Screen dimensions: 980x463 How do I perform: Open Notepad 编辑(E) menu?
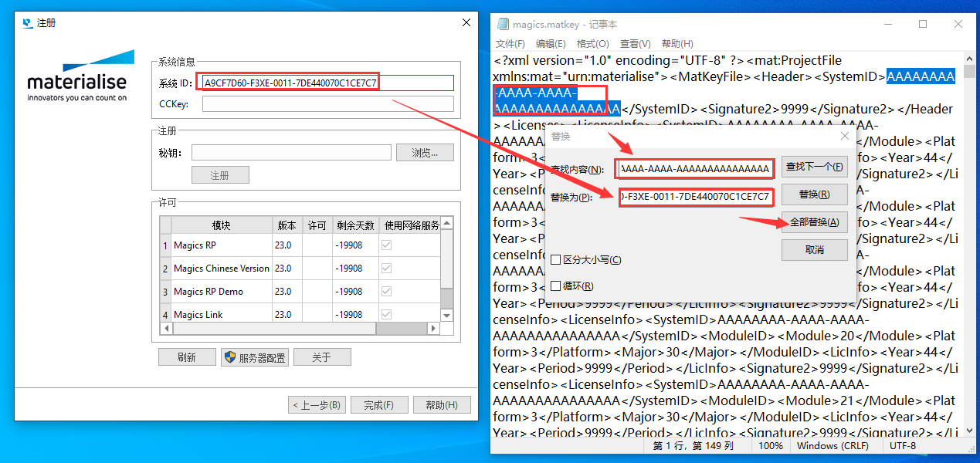pos(551,44)
